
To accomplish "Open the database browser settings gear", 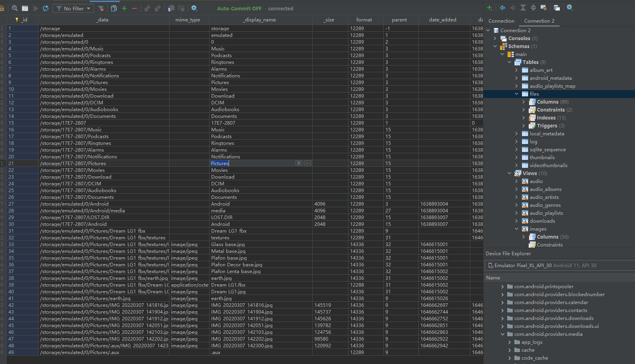I will click(570, 8).
